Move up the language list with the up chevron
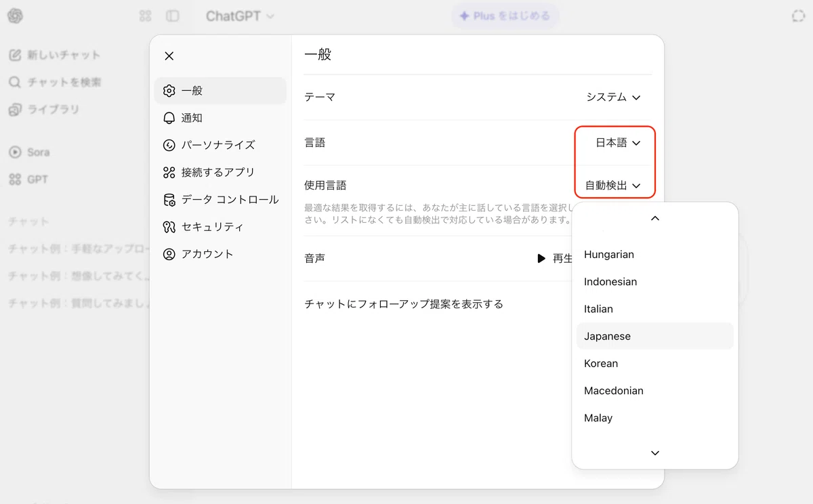 655,218
